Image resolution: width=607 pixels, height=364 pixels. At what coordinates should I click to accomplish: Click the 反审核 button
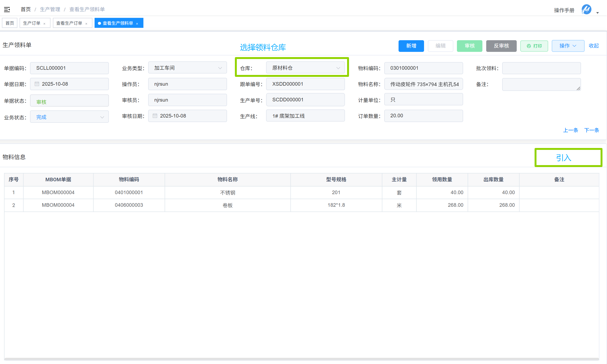501,46
